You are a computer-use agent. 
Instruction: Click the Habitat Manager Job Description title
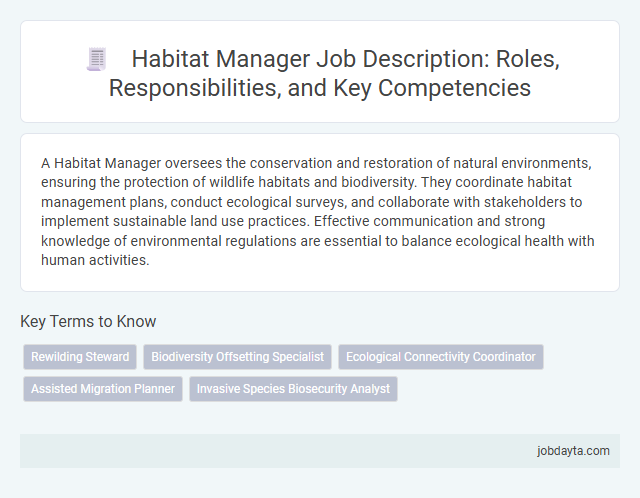[334, 73]
